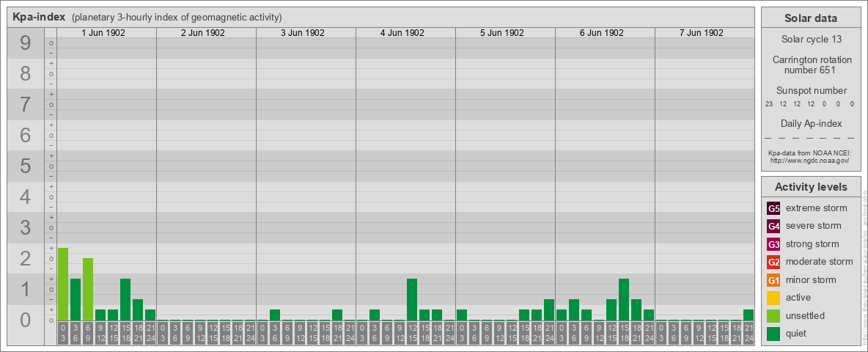Click the 9-12 time slot label under 3 Jun
Image resolution: width=868 pixels, height=352 pixels.
tap(300, 333)
